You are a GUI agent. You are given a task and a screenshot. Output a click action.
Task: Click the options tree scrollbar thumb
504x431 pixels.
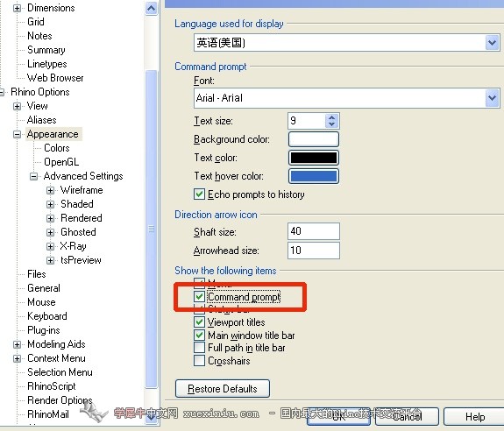[152, 229]
